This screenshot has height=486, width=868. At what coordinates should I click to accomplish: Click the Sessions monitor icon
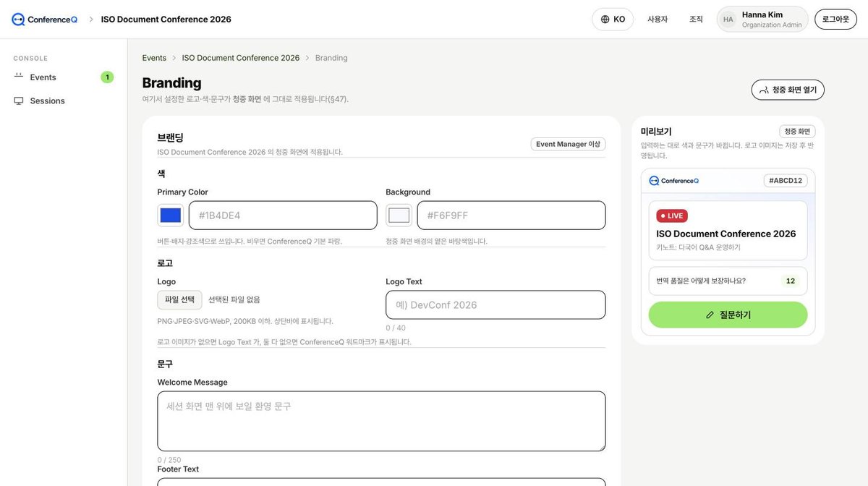(x=19, y=101)
